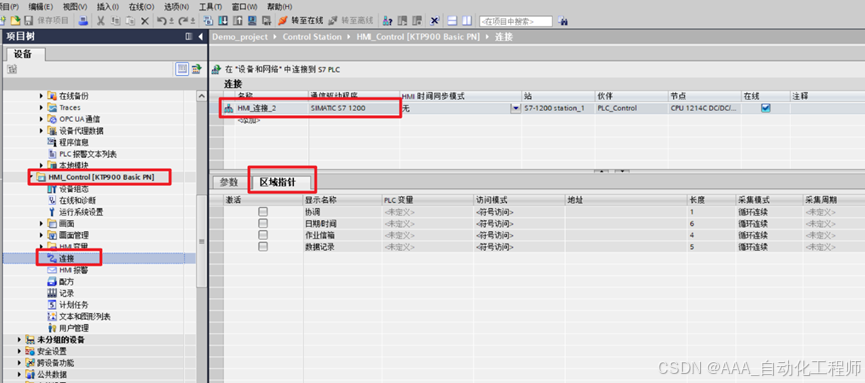Open the 工具(T) menu
The width and height of the screenshot is (865, 383).
[210, 7]
